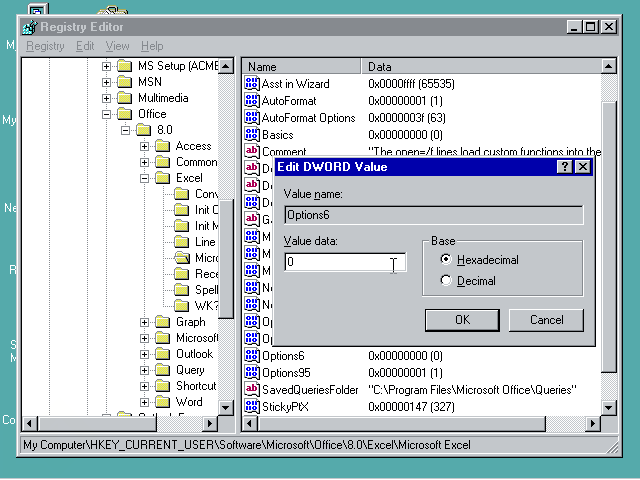This screenshot has width=640, height=480.
Task: Collapse the 8.0 tree node
Action: (x=126, y=130)
